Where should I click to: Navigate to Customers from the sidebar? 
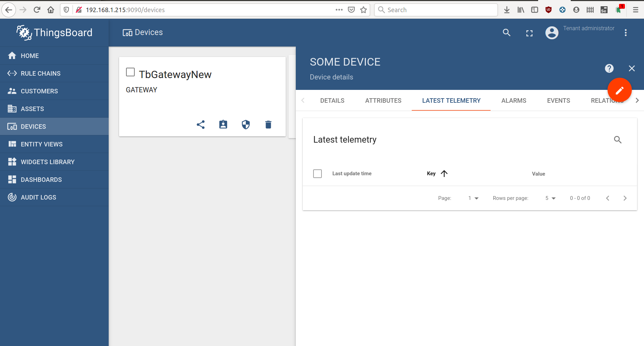39,91
